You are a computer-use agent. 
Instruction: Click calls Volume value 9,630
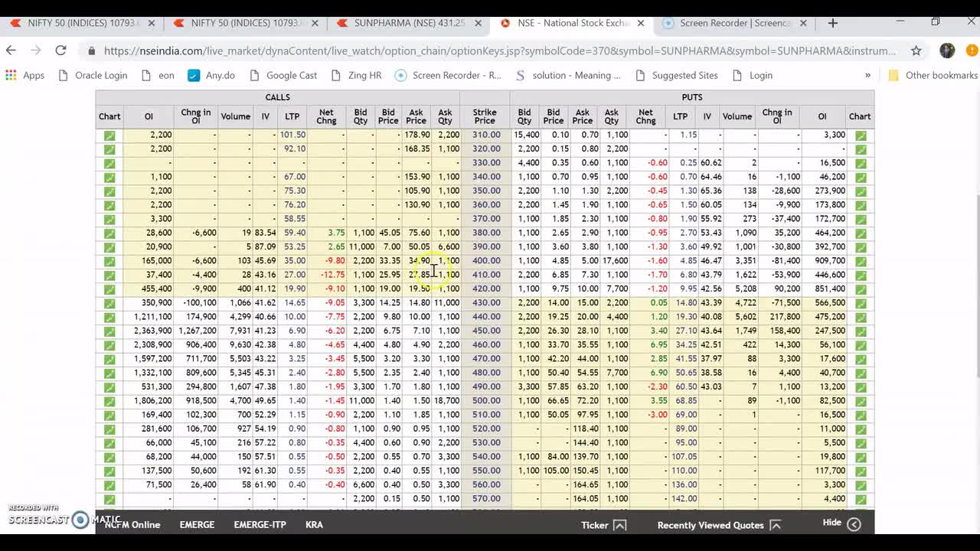click(240, 345)
